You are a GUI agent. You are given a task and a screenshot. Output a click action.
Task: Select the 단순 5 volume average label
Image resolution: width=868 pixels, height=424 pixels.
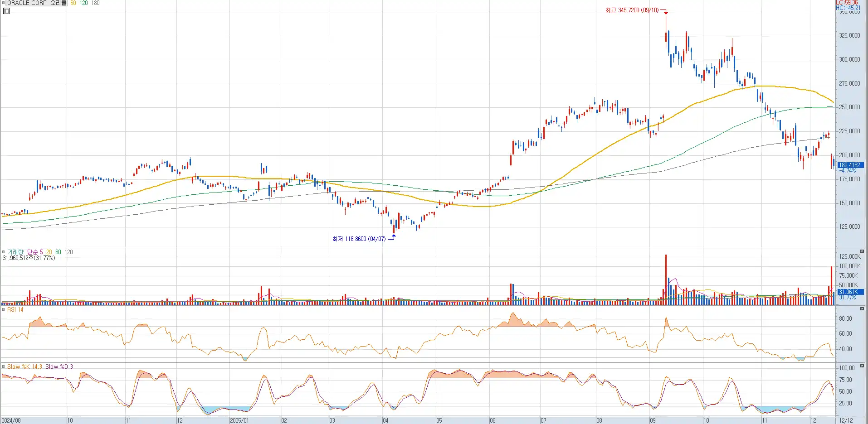(x=35, y=252)
